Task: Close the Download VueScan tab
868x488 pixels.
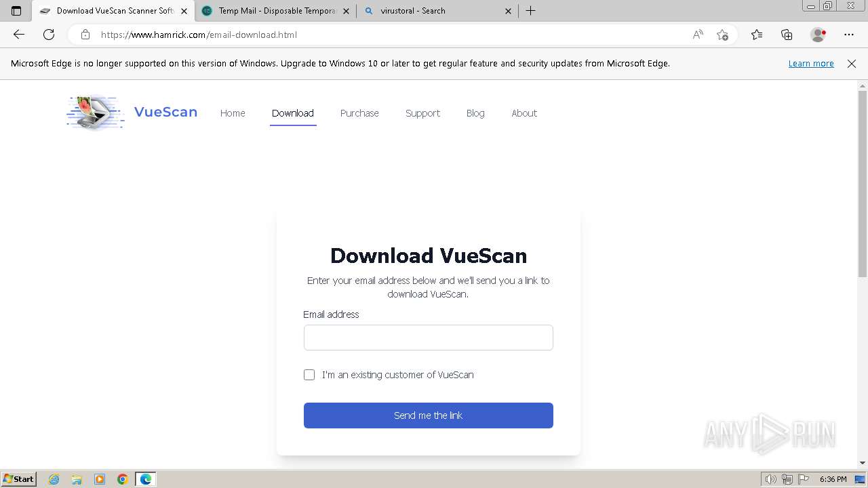Action: tap(184, 11)
